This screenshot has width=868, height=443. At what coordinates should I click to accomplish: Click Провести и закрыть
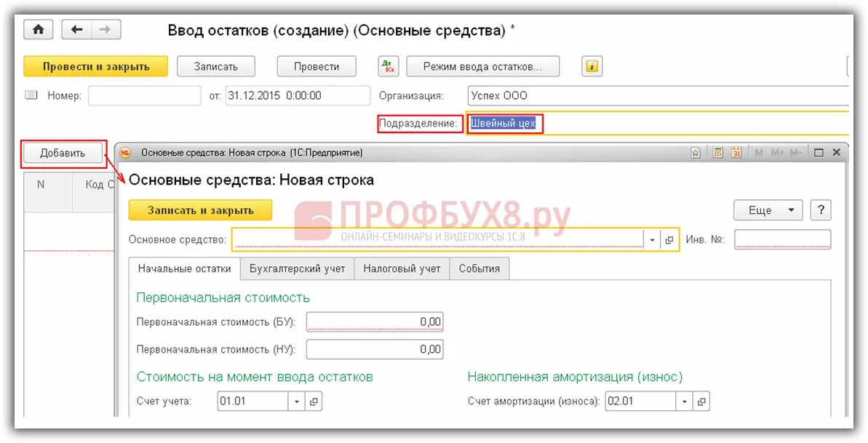[96, 66]
